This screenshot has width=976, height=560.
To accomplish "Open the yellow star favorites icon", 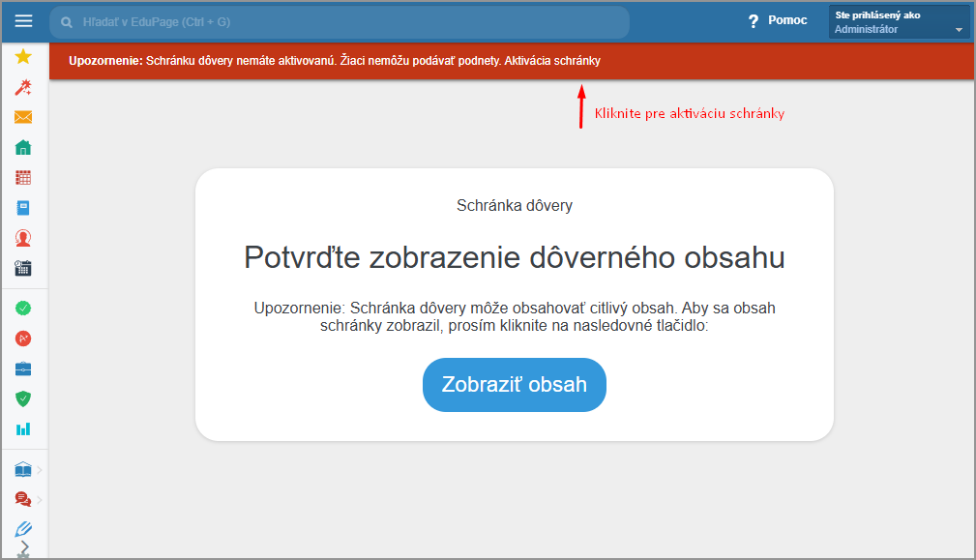I will click(x=23, y=57).
